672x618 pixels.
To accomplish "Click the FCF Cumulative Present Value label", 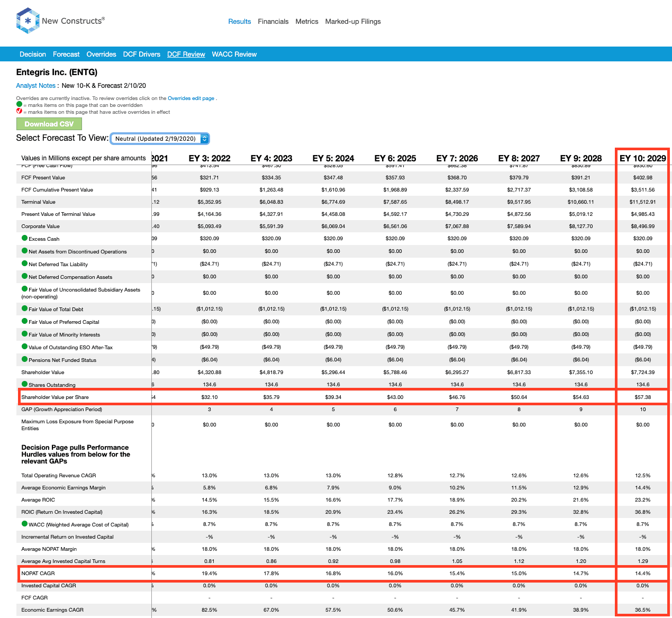I will (x=57, y=190).
